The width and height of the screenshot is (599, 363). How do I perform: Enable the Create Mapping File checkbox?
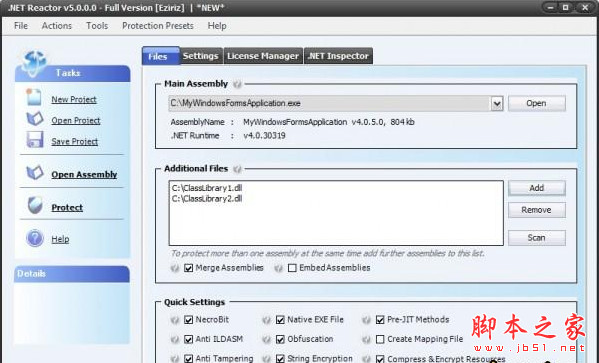380,339
